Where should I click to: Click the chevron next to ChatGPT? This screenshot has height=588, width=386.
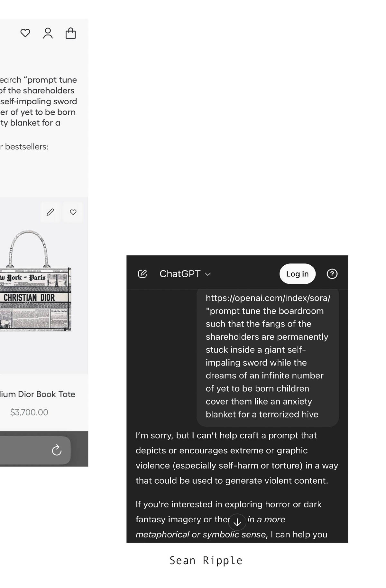(x=208, y=274)
